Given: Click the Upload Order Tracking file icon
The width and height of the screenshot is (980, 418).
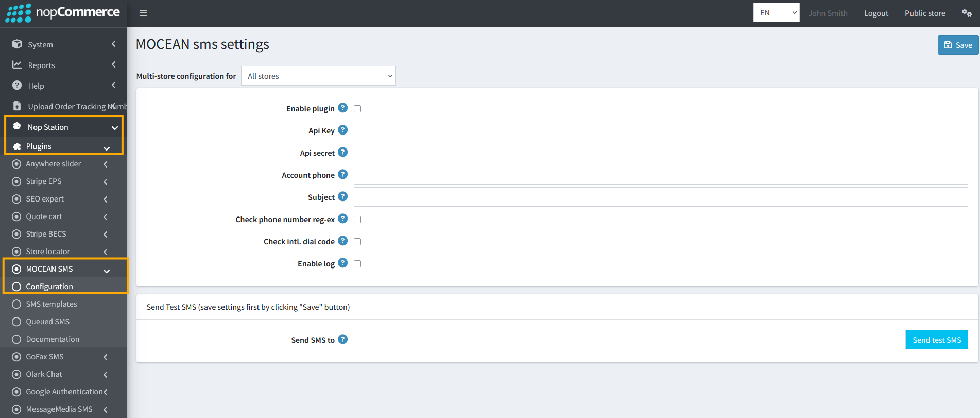Looking at the screenshot, I should (x=17, y=106).
